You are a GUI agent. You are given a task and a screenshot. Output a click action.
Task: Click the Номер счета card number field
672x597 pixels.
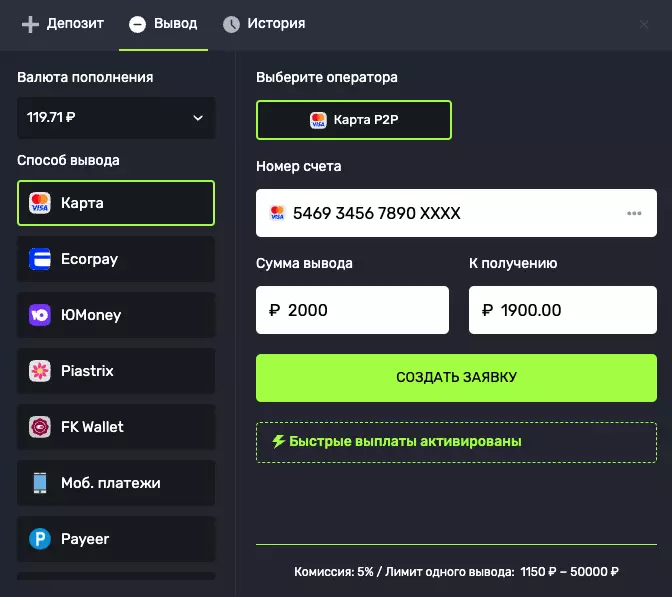(x=456, y=213)
